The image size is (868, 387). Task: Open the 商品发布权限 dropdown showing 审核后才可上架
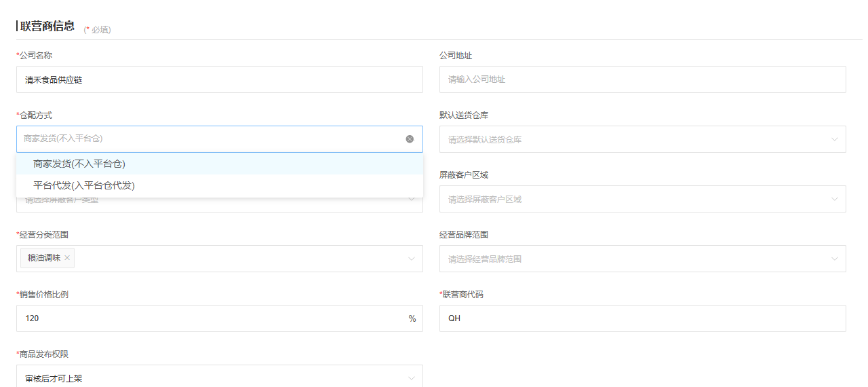tap(220, 376)
